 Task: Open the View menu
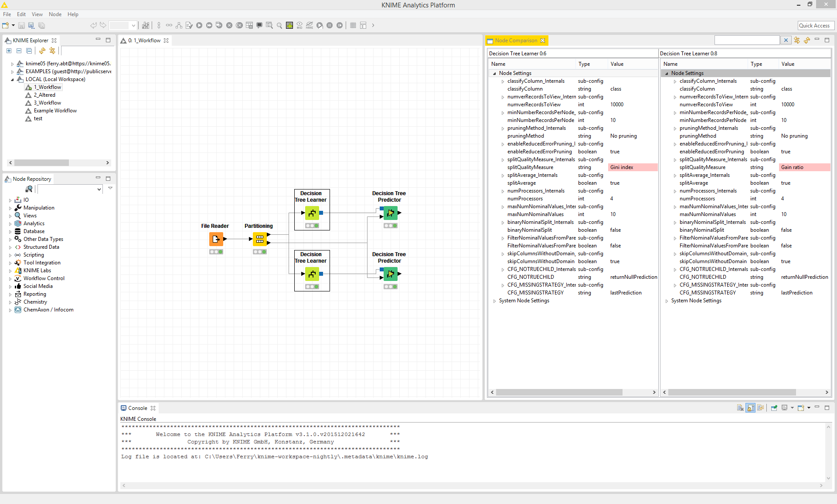(x=37, y=14)
